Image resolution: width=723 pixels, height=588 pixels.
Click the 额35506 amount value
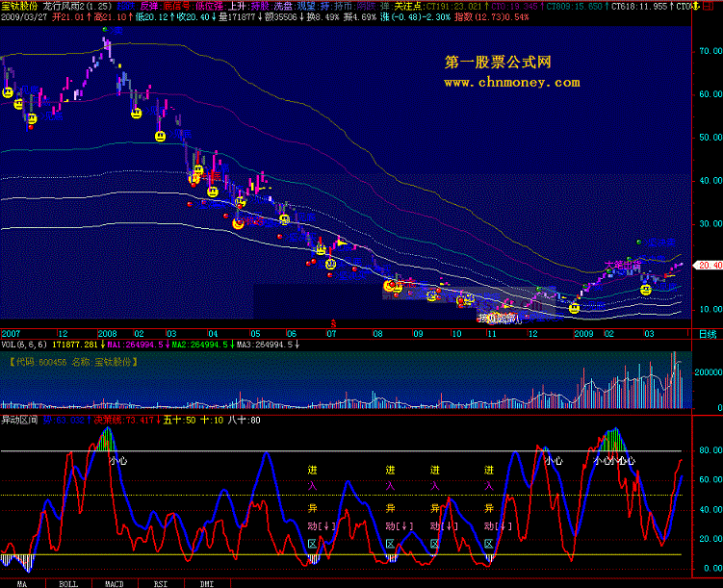pyautogui.click(x=281, y=17)
